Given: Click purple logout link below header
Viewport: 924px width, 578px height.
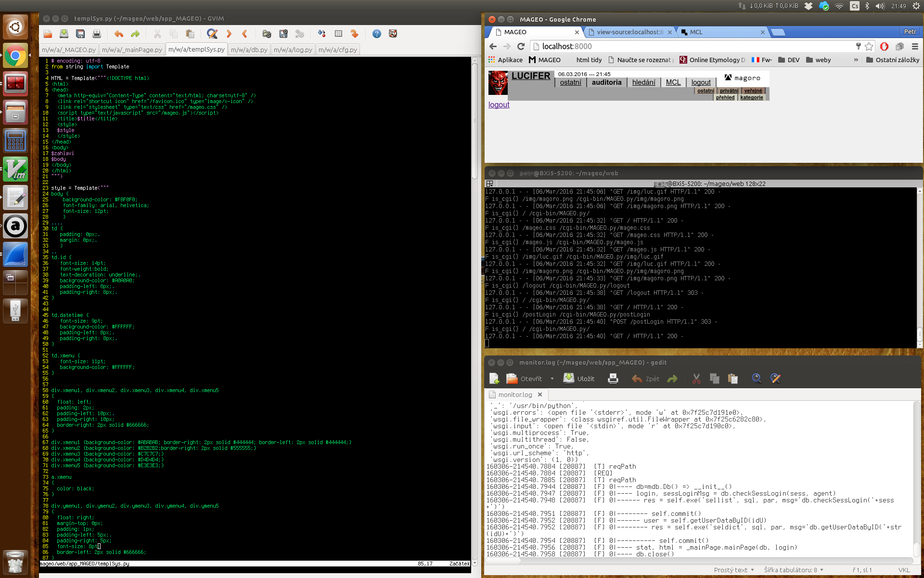Looking at the screenshot, I should coord(499,105).
